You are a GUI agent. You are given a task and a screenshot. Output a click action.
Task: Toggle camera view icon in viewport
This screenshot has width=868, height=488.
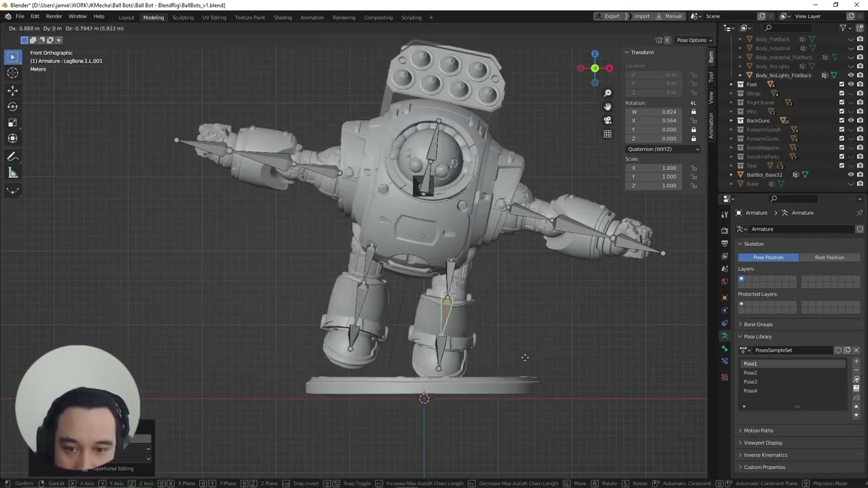608,120
